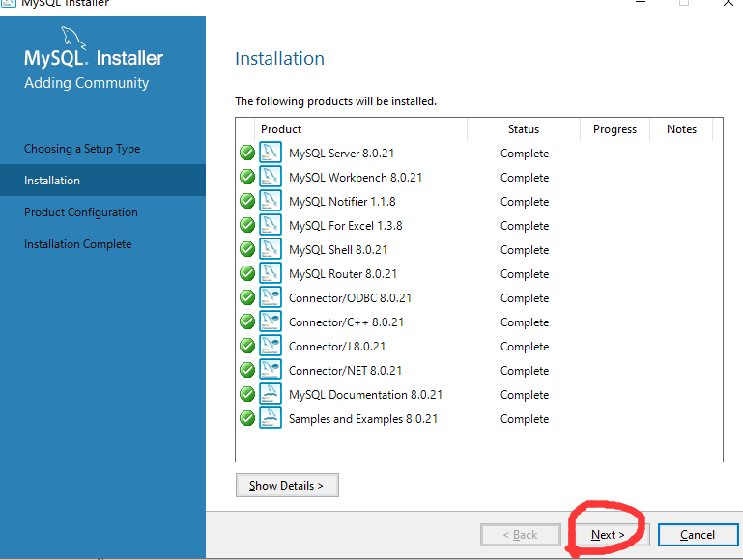Viewport: 743px width, 560px height.
Task: Select the MySQL Workbench 8.0.21 row text
Action: click(x=356, y=178)
